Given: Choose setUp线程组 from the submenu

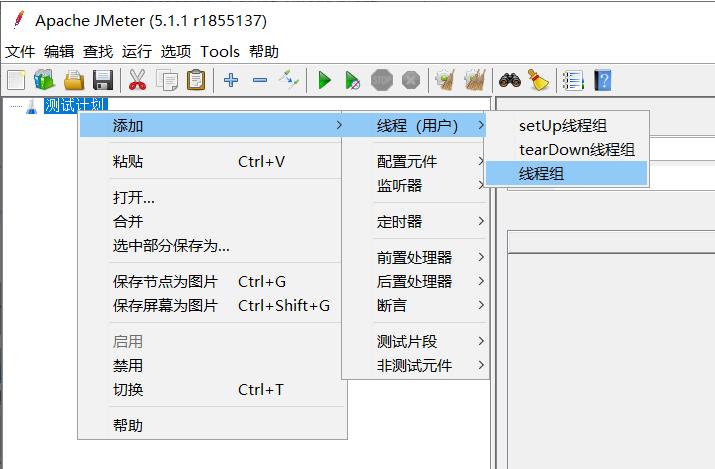Looking at the screenshot, I should click(566, 125).
